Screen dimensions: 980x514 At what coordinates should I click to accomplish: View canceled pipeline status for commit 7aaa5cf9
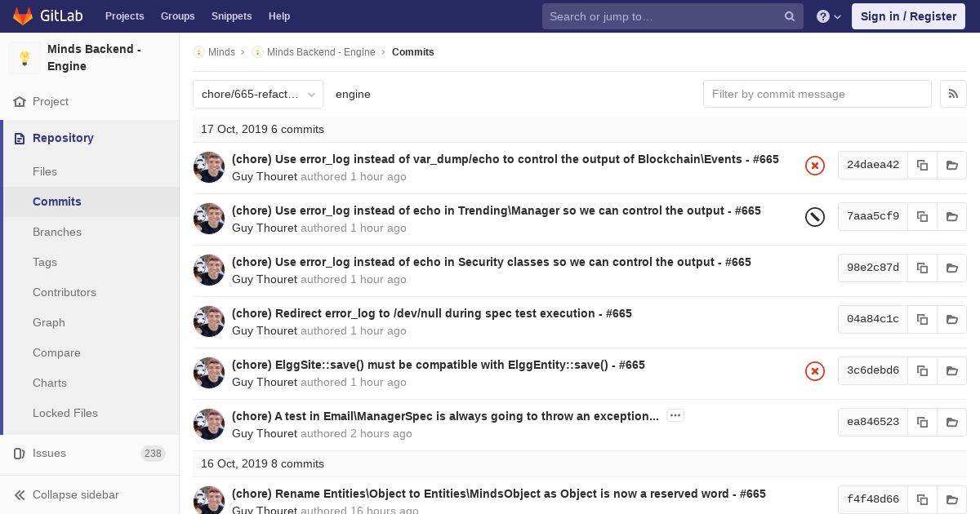pyautogui.click(x=814, y=216)
